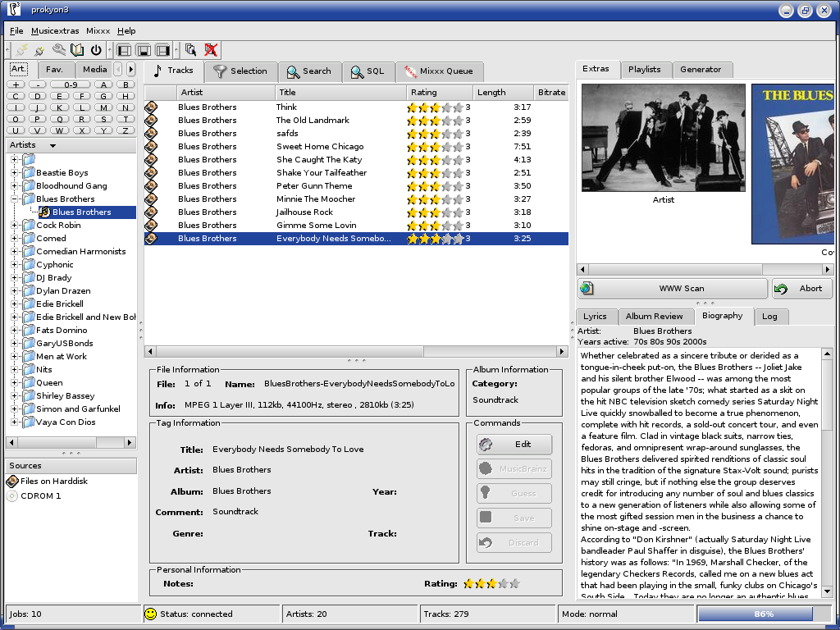The width and height of the screenshot is (840, 630).
Task: Click the Queen folder icon
Action: tap(29, 382)
